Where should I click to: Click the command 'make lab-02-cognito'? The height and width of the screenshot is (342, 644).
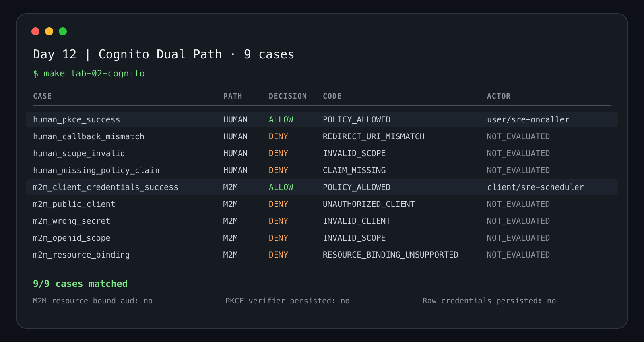click(94, 74)
